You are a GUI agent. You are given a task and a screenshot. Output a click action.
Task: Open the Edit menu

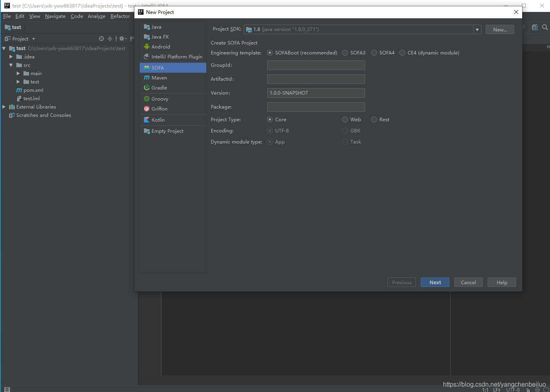[20, 16]
